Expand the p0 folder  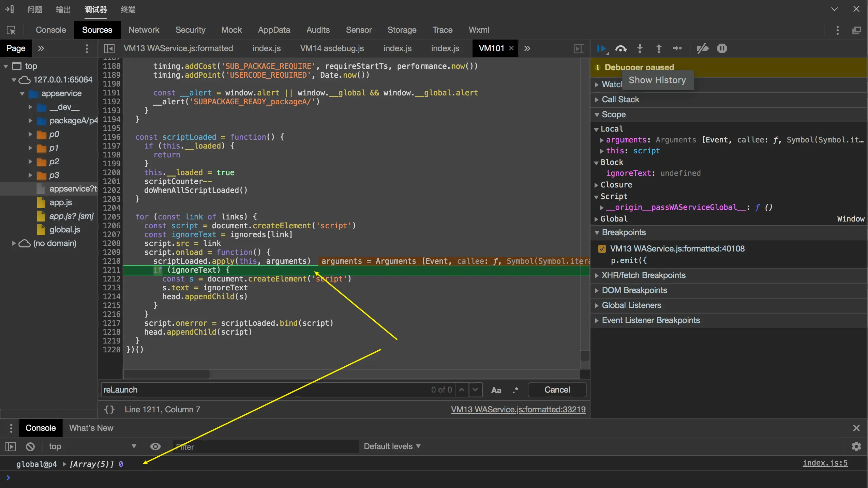pyautogui.click(x=30, y=134)
